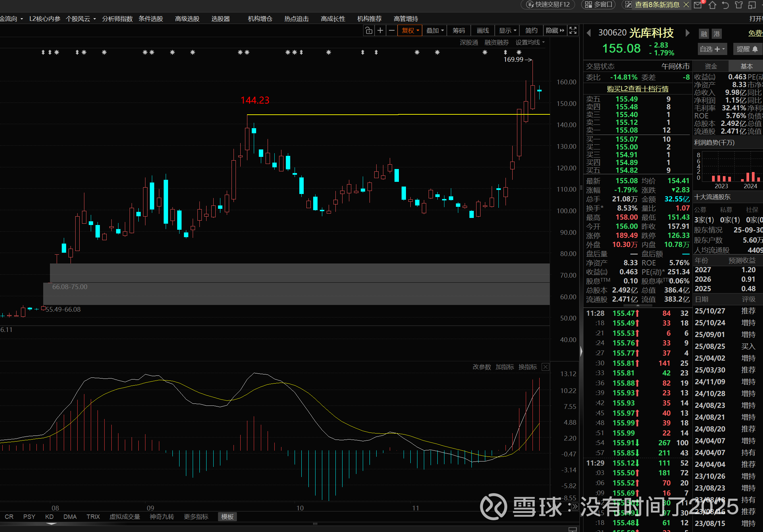Go to previous stock arrow
Image resolution: width=763 pixels, height=532 pixels.
589,33
